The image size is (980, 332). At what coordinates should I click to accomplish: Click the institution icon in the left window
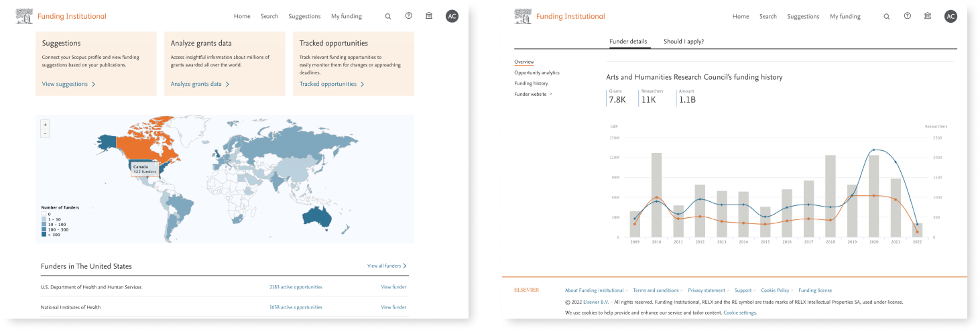pyautogui.click(x=429, y=16)
